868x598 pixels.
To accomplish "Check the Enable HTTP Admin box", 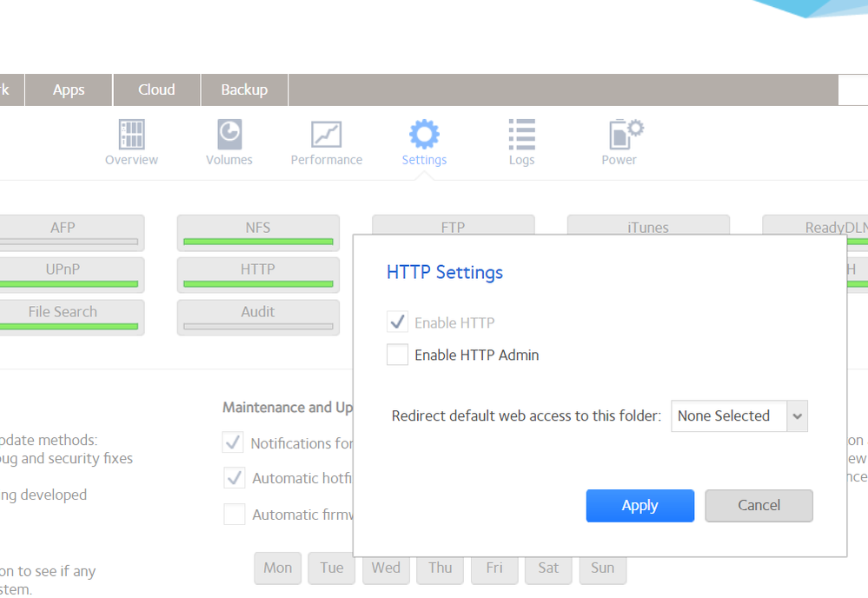I will 397,355.
